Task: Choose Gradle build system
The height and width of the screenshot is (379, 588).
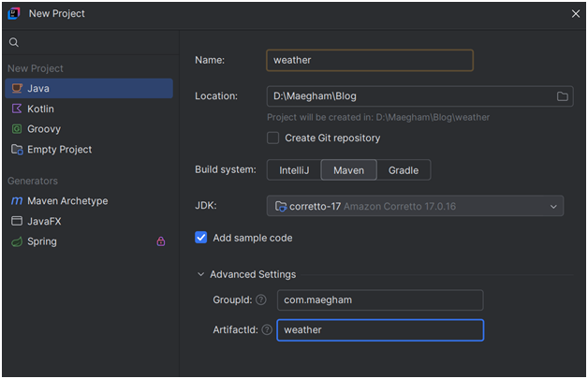Action: click(404, 170)
